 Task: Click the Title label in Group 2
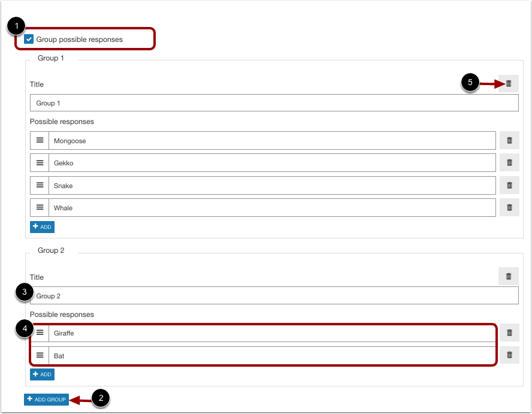(x=37, y=277)
